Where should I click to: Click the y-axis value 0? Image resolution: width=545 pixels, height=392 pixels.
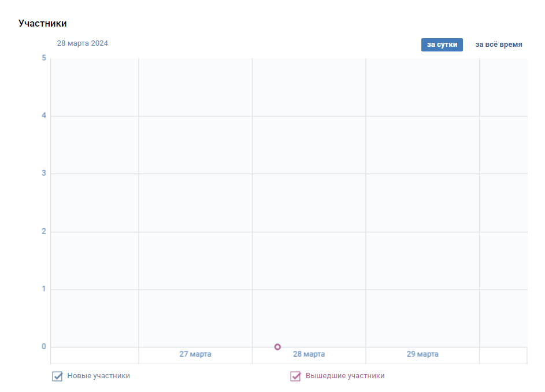pyautogui.click(x=44, y=346)
